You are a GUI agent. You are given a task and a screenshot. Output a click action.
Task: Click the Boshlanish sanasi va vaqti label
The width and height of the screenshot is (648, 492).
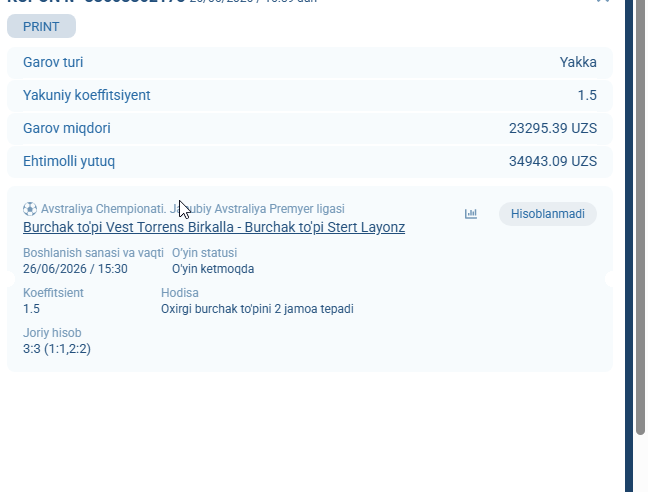[x=93, y=253]
